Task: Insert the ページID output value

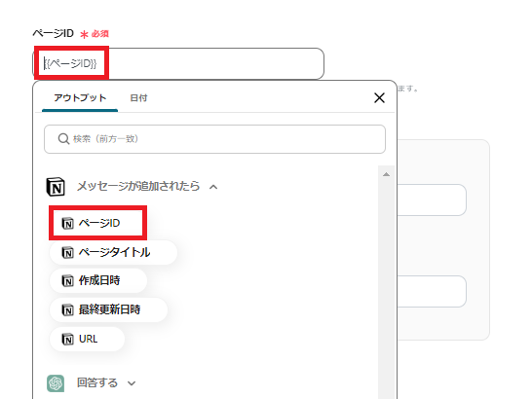Action: point(97,223)
